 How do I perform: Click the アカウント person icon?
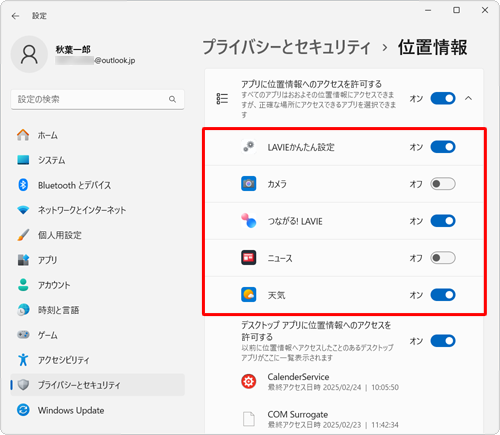tap(23, 285)
